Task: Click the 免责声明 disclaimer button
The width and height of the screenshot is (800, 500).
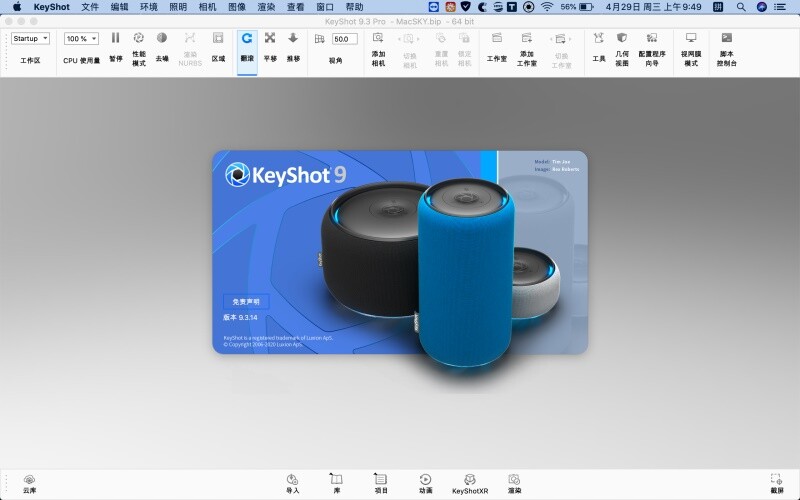Action: pos(246,302)
